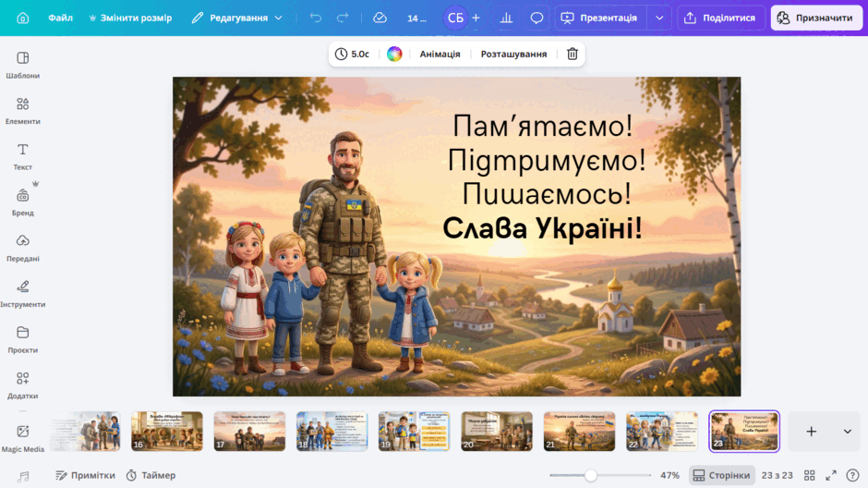The height and width of the screenshot is (488, 868).
Task: Expand the Редагування mode dropdown
Action: pos(237,18)
